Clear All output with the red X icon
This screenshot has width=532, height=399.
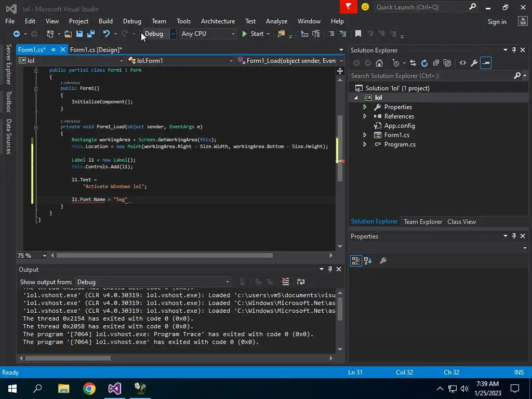(x=286, y=282)
